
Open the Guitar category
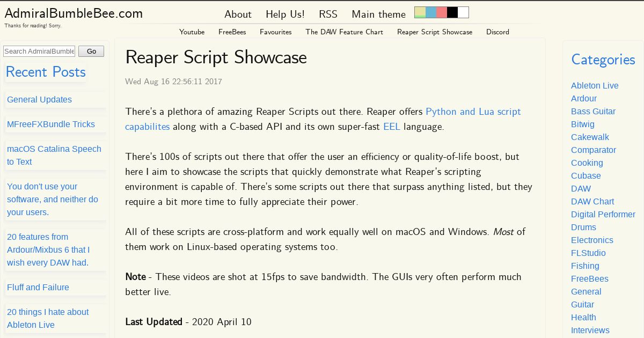point(582,305)
